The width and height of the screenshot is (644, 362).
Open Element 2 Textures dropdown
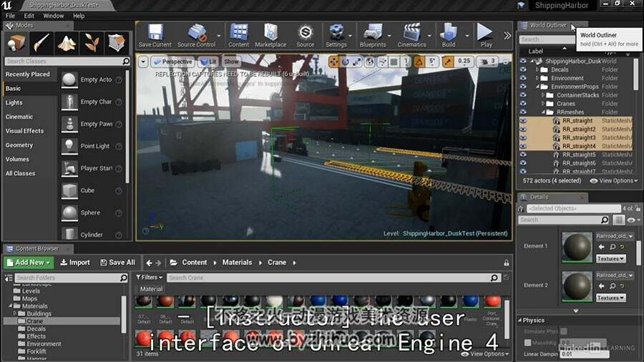pyautogui.click(x=611, y=298)
